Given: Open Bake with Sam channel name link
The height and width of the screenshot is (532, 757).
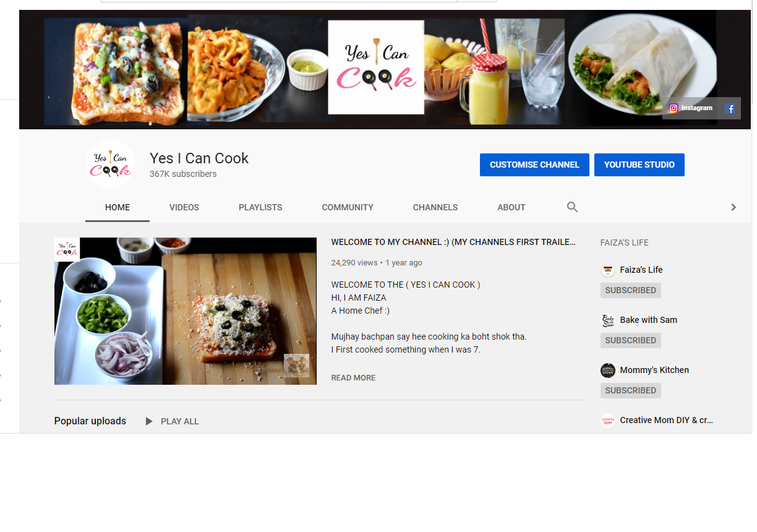Looking at the screenshot, I should pos(649,320).
